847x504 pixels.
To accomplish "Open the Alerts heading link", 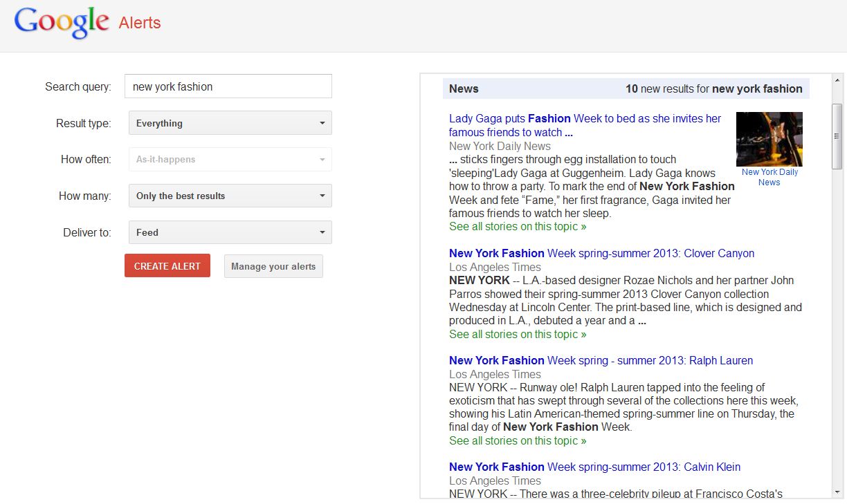I will [140, 23].
